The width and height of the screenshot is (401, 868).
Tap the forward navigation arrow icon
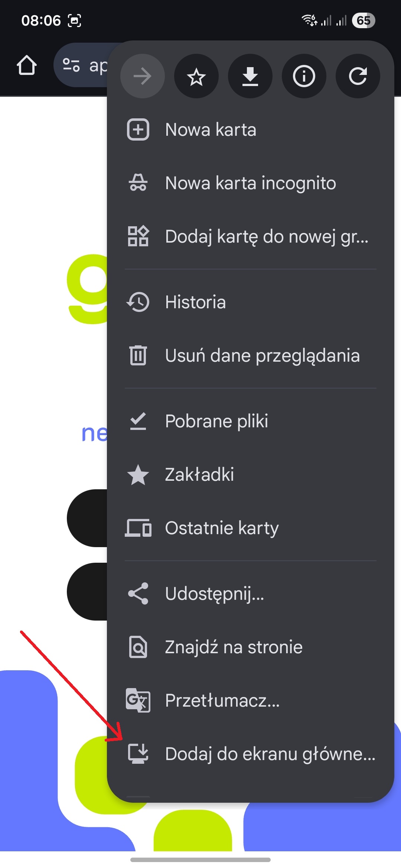pos(142,76)
